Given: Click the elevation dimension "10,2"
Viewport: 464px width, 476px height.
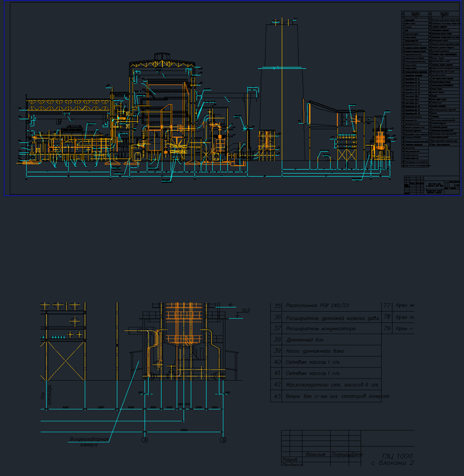Looking at the screenshot, I should (245, 309).
